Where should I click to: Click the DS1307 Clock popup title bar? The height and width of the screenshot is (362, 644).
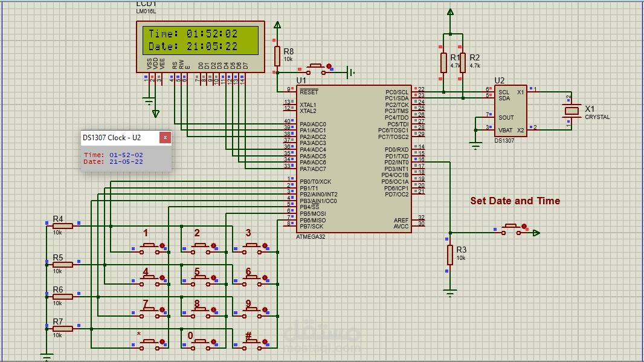pyautogui.click(x=118, y=137)
